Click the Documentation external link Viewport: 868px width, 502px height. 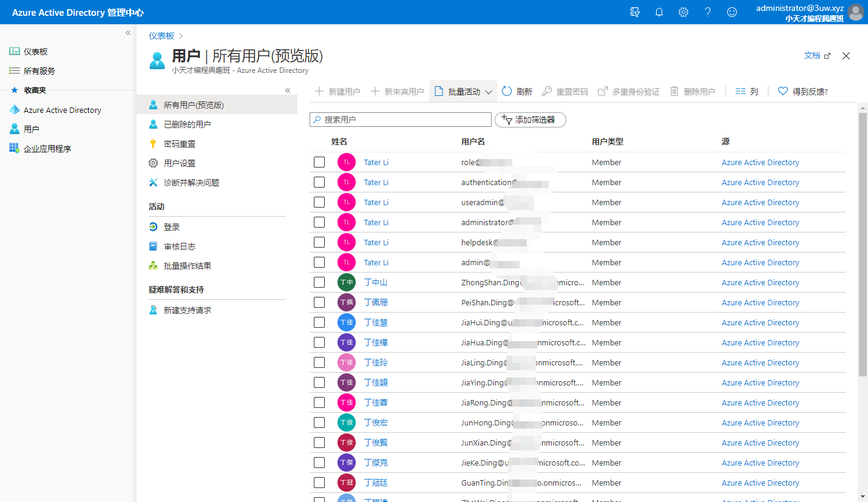[817, 55]
